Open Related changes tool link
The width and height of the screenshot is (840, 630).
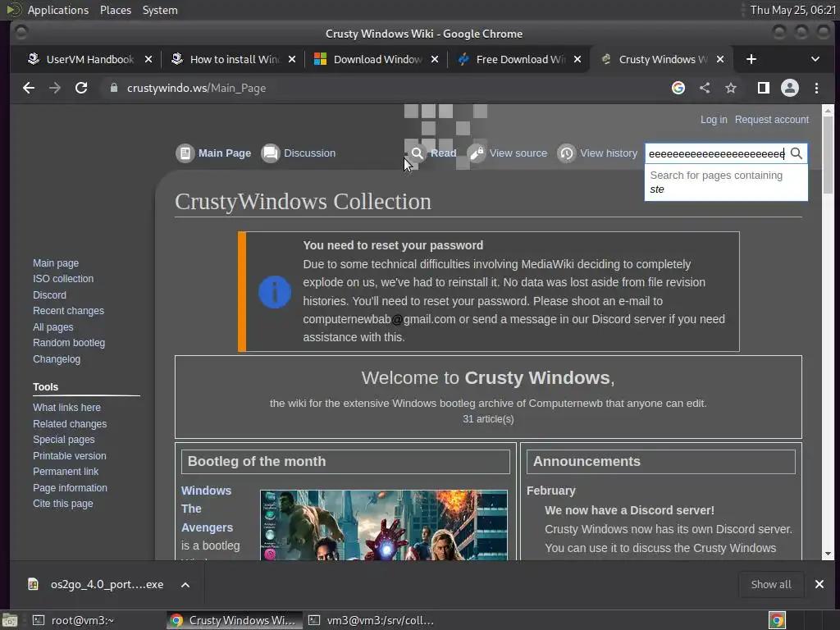(70, 424)
